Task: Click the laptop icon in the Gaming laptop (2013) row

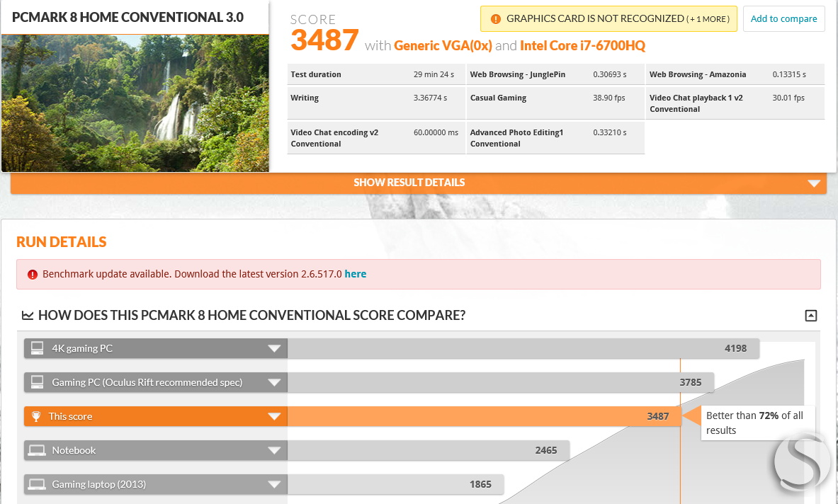Action: 37,484
